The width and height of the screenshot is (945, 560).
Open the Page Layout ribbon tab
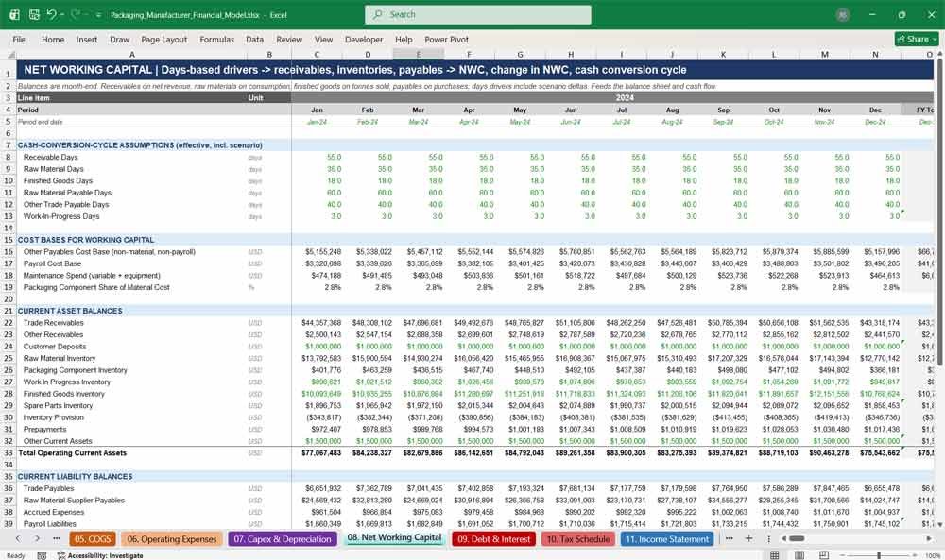click(163, 39)
